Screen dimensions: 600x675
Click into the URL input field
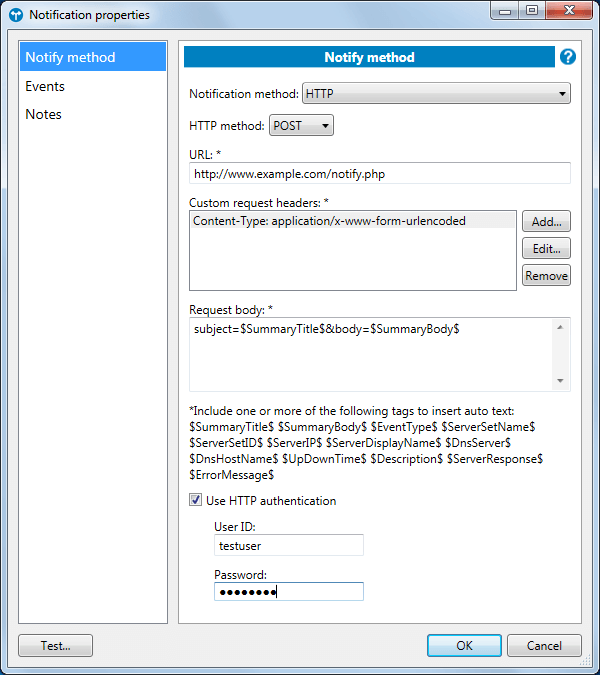379,174
